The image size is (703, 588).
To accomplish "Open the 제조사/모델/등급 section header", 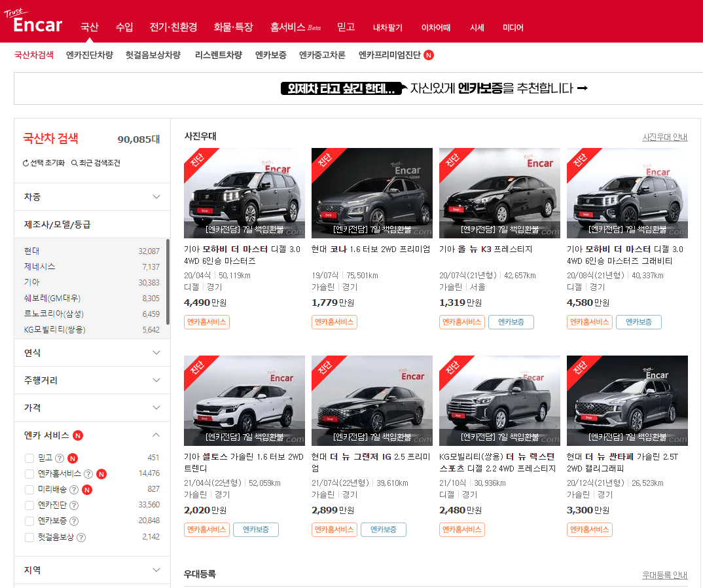I will 92,224.
